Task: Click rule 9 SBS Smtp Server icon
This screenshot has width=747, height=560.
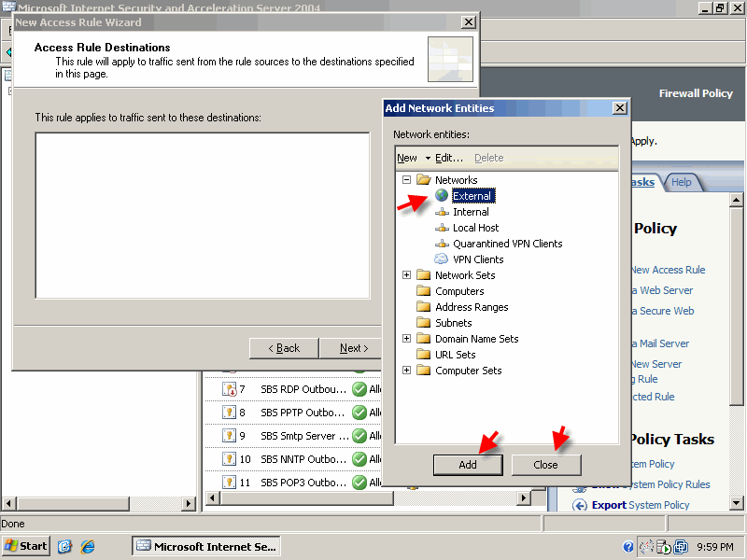Action: point(229,435)
